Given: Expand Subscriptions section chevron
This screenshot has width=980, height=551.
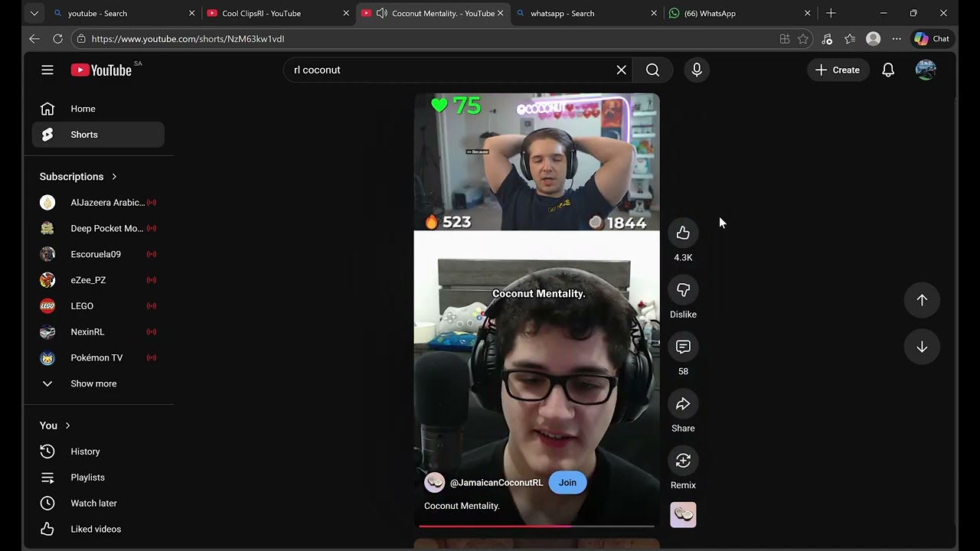Looking at the screenshot, I should 114,177.
